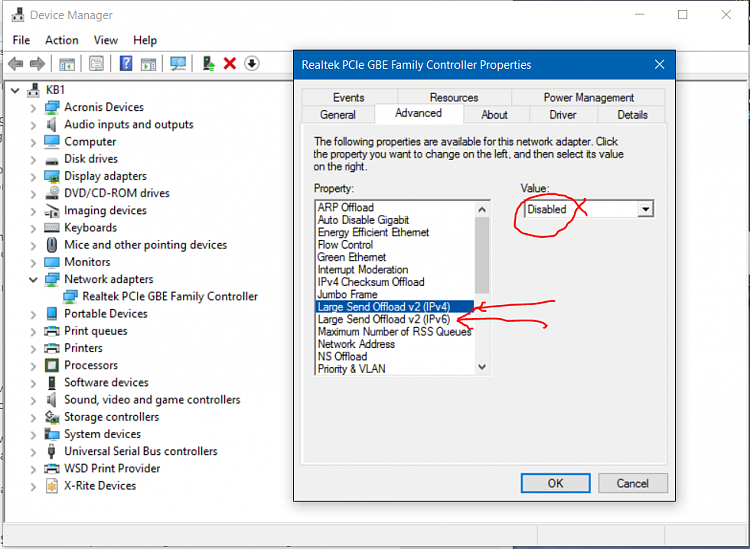Open the File menu
The image size is (750, 549).
(x=21, y=40)
